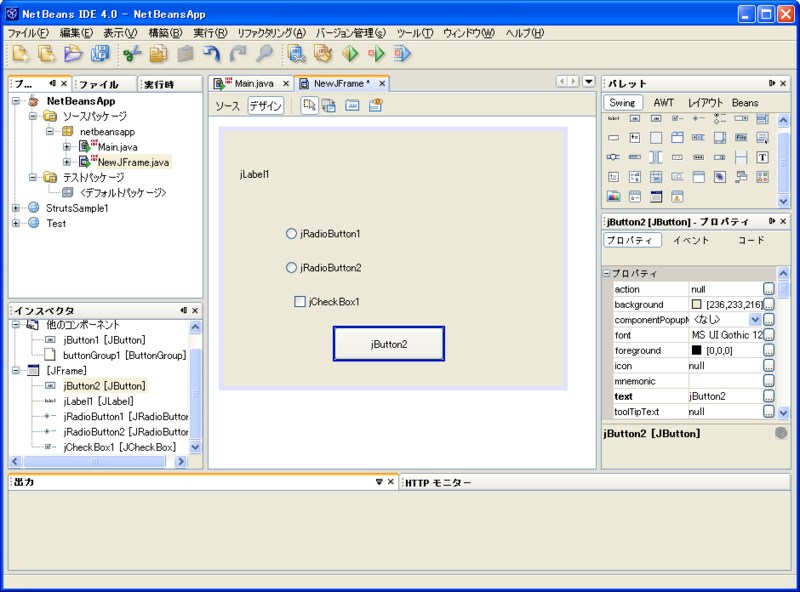This screenshot has height=592, width=800.
Task: Collapse the NetBeansApp project tree node
Action: (17, 101)
